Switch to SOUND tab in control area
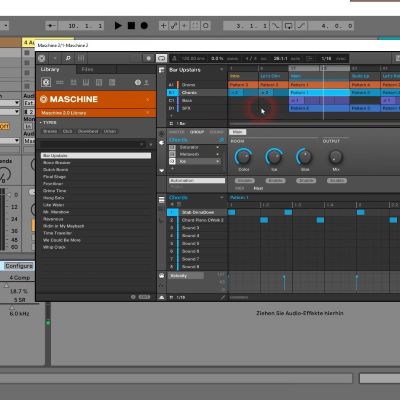400x400 pixels. 216,132
